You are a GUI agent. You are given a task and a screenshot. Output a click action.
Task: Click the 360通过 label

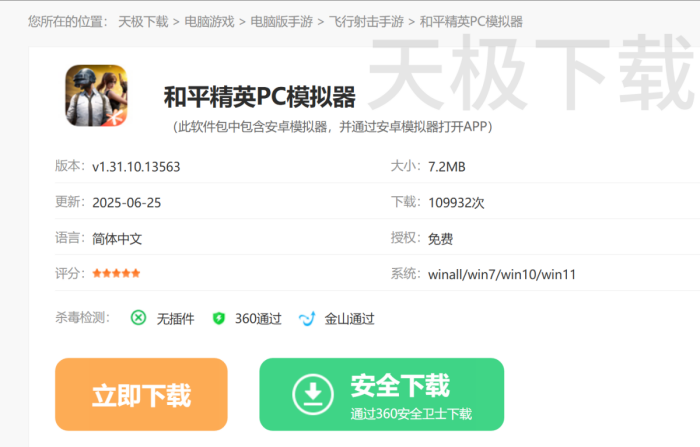tap(258, 318)
